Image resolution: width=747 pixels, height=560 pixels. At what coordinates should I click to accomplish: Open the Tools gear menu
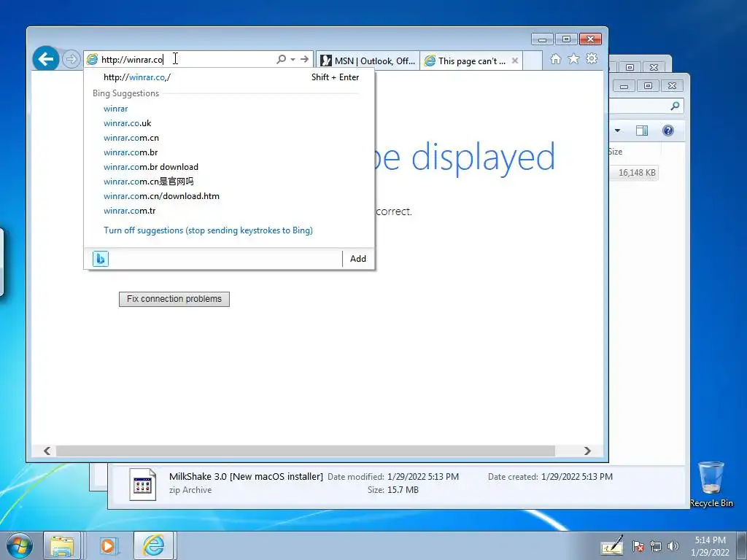coord(592,58)
